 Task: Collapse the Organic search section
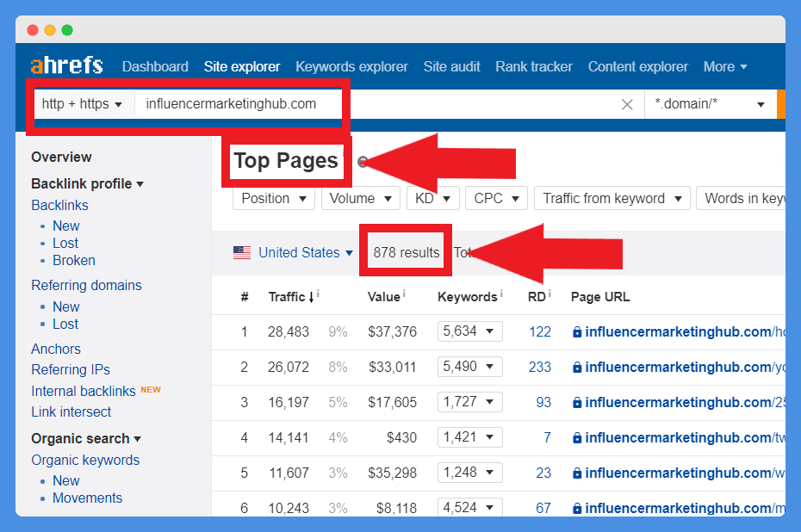click(x=86, y=438)
